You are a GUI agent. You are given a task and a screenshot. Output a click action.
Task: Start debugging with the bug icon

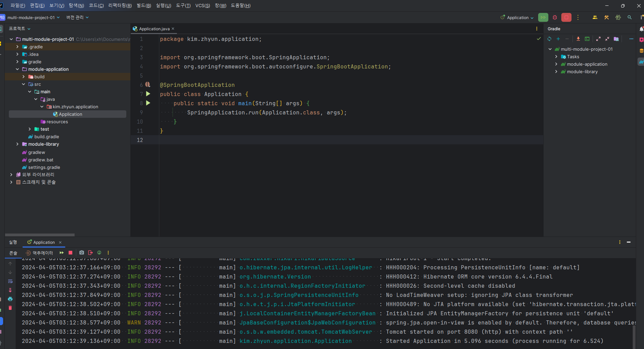point(555,17)
